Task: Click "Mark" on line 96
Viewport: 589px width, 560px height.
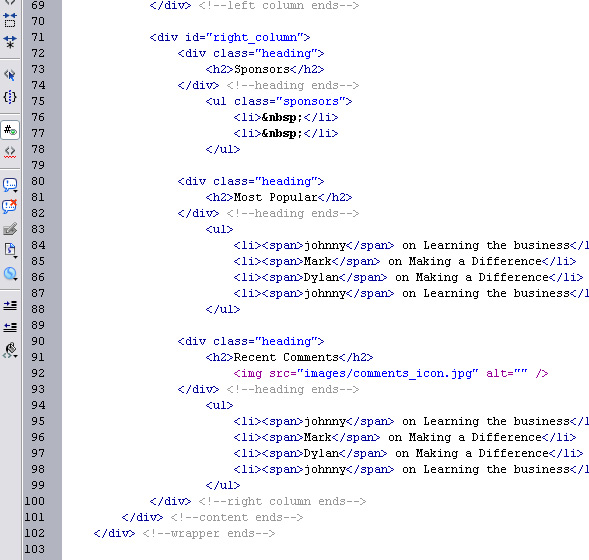Action: 317,438
